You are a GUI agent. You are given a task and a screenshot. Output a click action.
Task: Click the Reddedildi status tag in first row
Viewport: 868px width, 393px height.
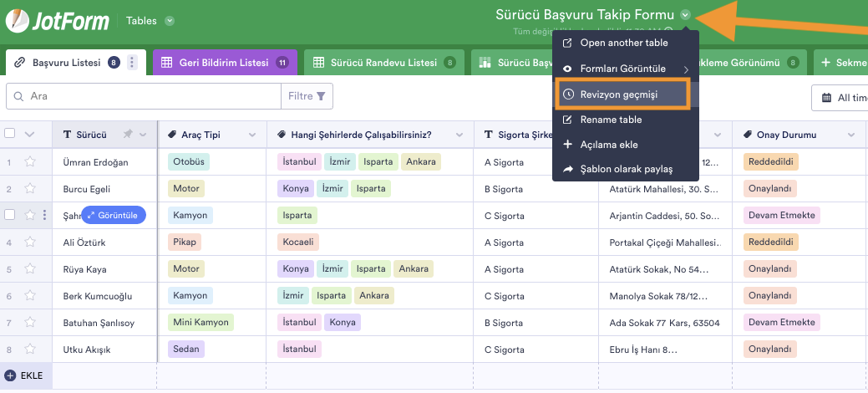pos(770,162)
